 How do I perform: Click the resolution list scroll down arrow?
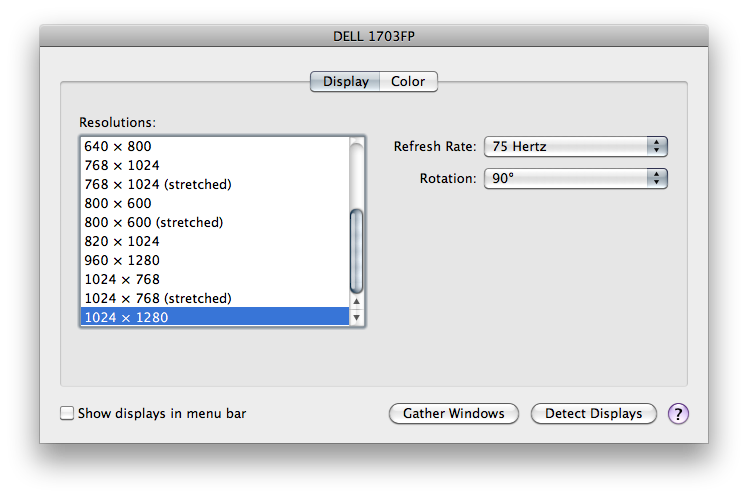tap(356, 317)
